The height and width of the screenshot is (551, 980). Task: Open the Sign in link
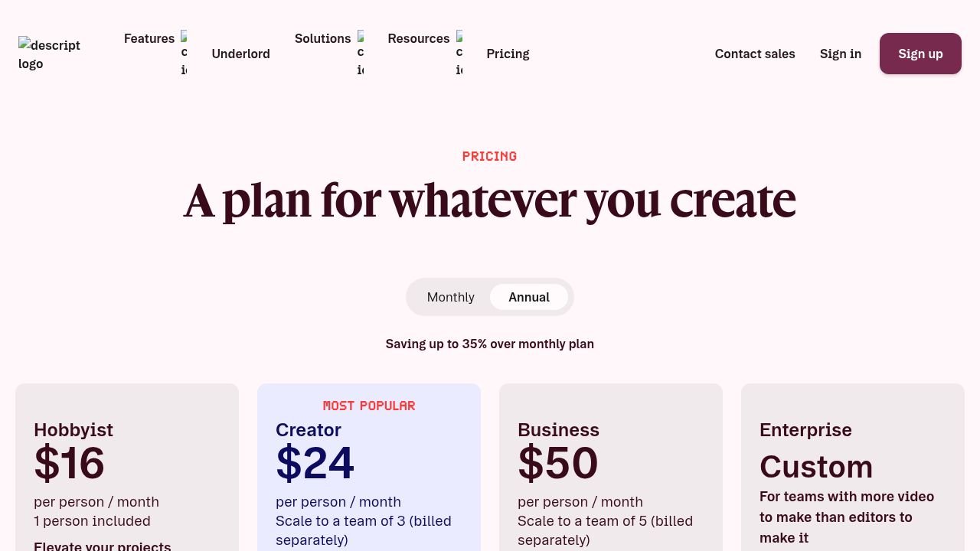click(x=841, y=54)
